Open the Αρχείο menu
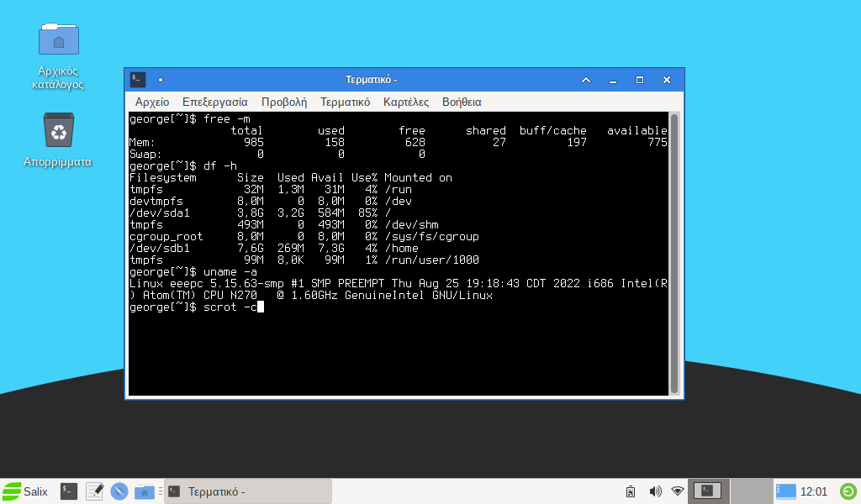The width and height of the screenshot is (861, 504). (x=152, y=102)
